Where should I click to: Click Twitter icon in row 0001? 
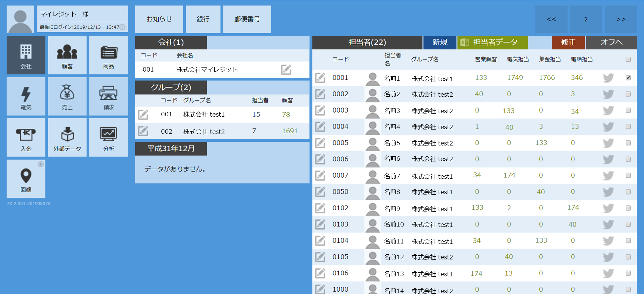(x=608, y=78)
